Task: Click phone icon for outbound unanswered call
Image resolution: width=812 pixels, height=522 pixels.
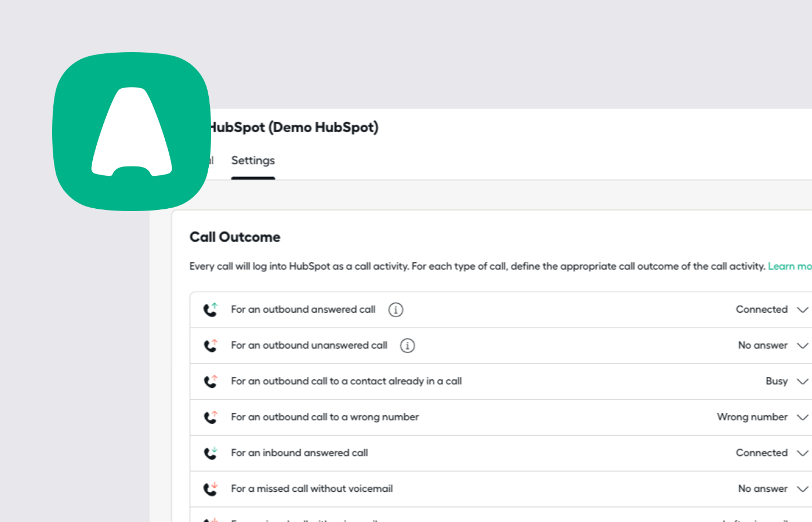Action: click(x=211, y=346)
